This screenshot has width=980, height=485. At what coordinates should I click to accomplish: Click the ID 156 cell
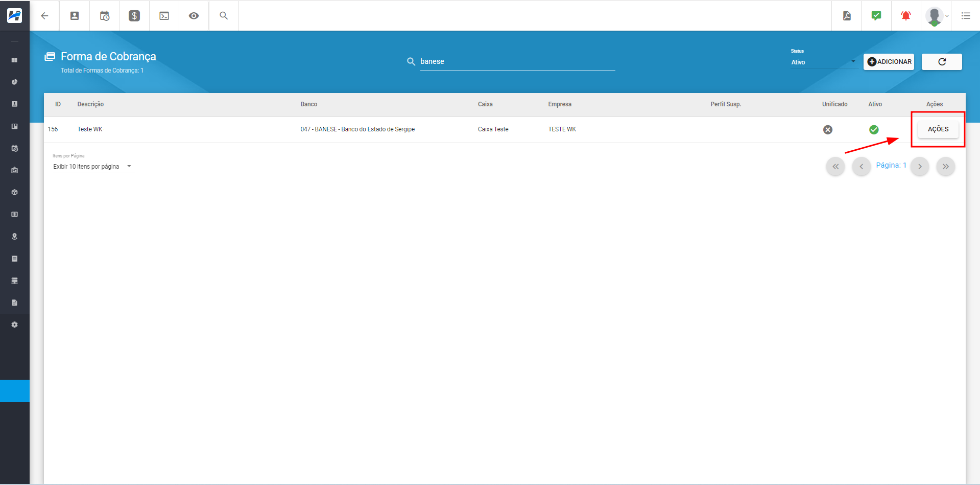pyautogui.click(x=53, y=129)
